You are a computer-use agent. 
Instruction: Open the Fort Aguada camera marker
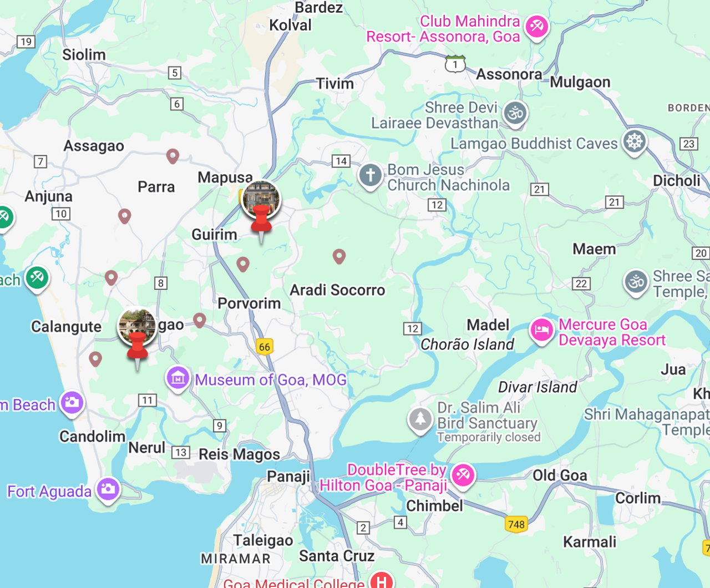coord(108,490)
